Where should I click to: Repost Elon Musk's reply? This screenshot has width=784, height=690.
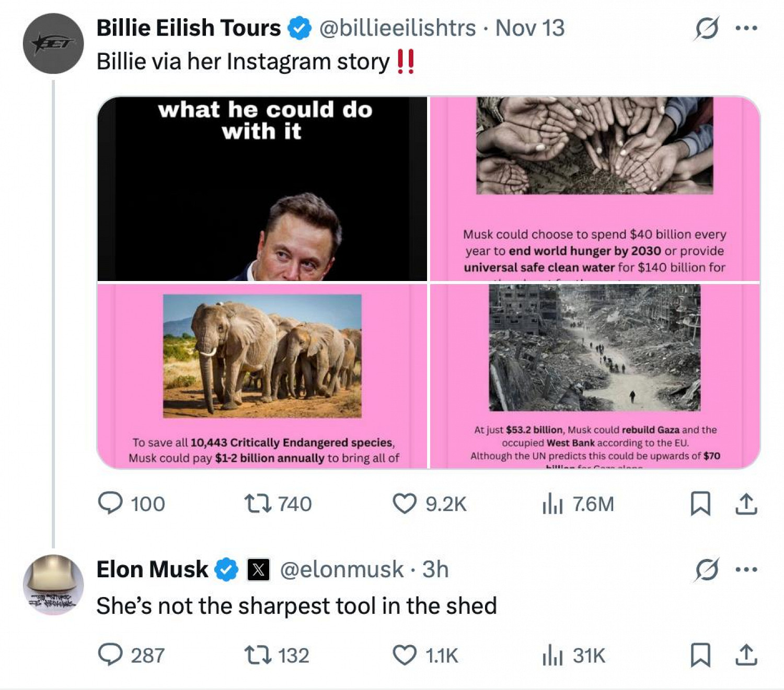[258, 655]
